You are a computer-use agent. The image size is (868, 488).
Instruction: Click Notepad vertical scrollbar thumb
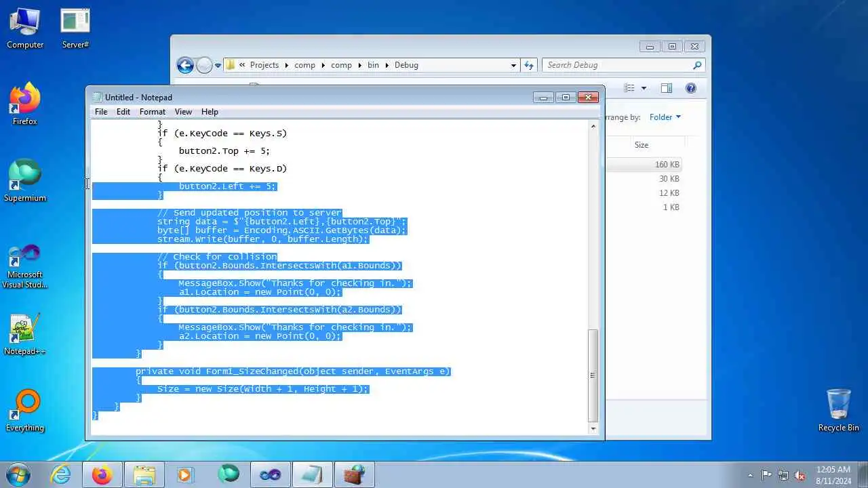point(593,375)
